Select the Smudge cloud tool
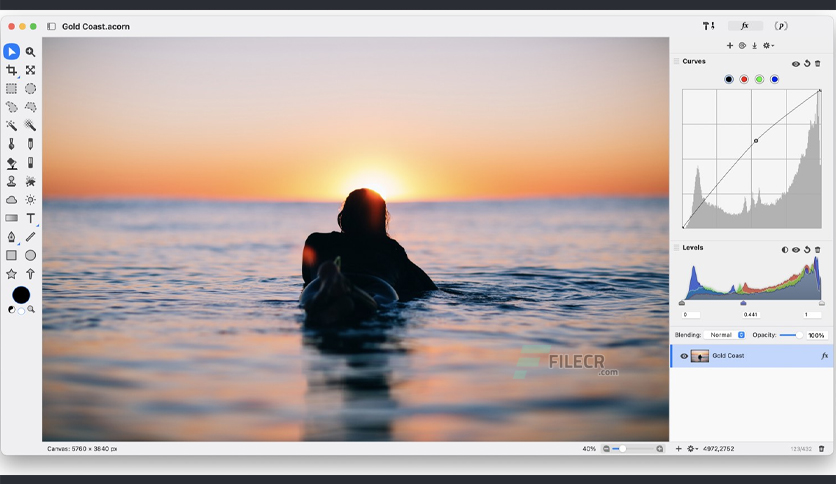Image resolution: width=836 pixels, height=484 pixels. tap(12, 200)
